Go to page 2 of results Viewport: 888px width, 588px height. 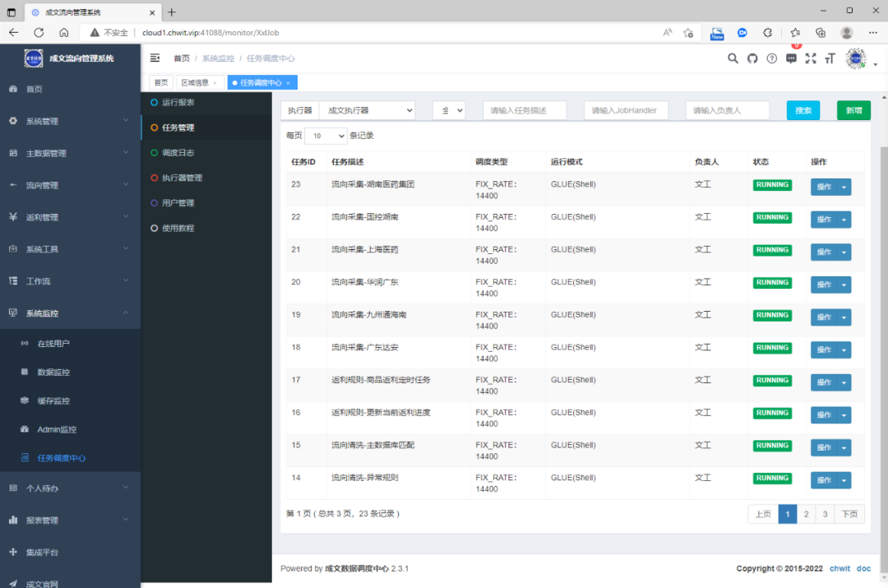tap(806, 514)
